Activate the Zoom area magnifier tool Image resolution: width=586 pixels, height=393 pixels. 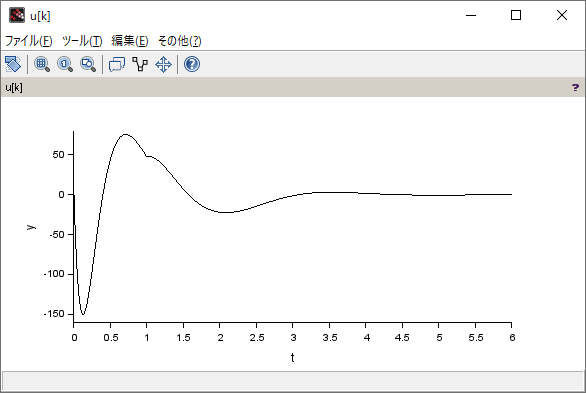(42, 64)
